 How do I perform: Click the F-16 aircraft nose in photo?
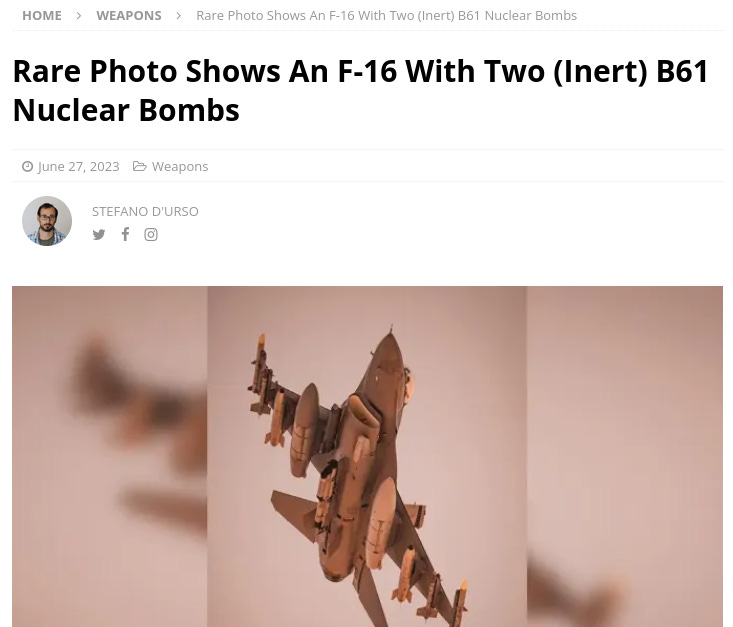pyautogui.click(x=391, y=339)
